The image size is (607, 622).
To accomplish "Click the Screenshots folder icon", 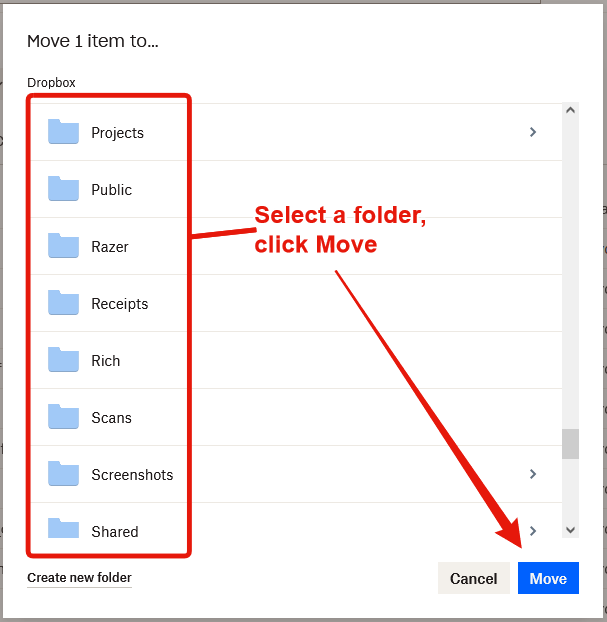I will coord(63,474).
